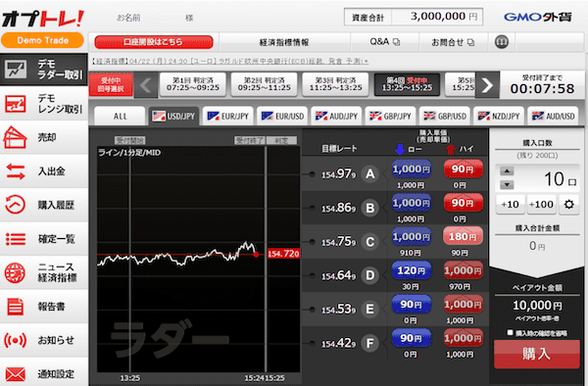Viewport: 588px width, 386px height.
Task: Open 入出金 deposit/withdraw arrows icon
Action: pos(15,171)
